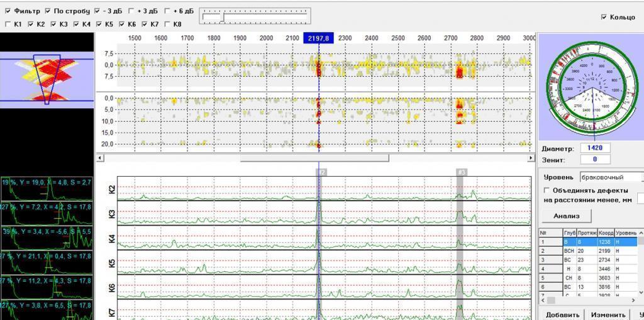This screenshot has width=644, height=320.
Task: Click the circular ring pipe diagram
Action: (591, 87)
